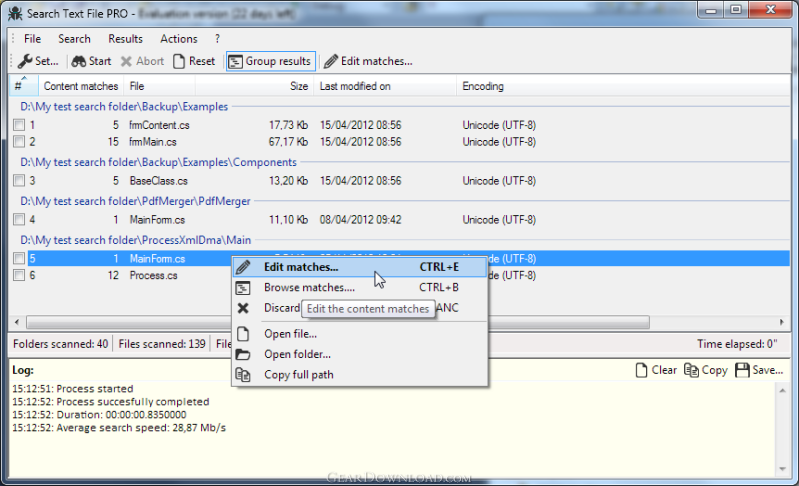Open the Set... settings wrench tool

click(38, 61)
